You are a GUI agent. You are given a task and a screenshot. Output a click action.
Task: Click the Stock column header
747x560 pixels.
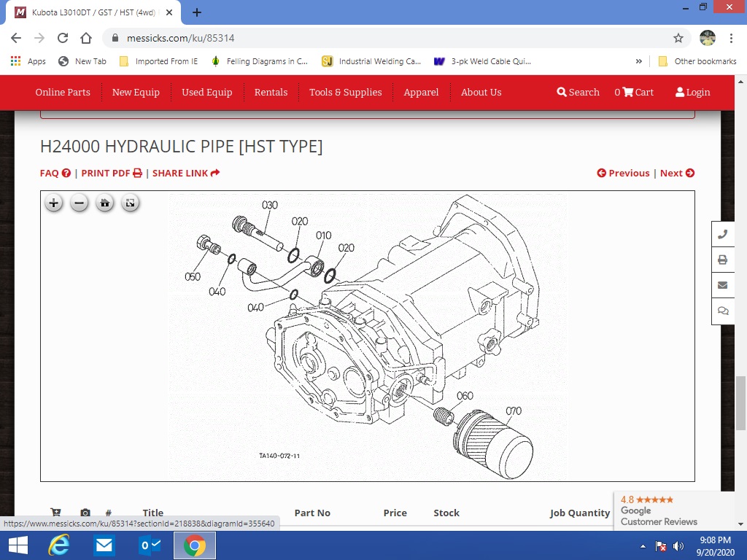[x=446, y=513]
